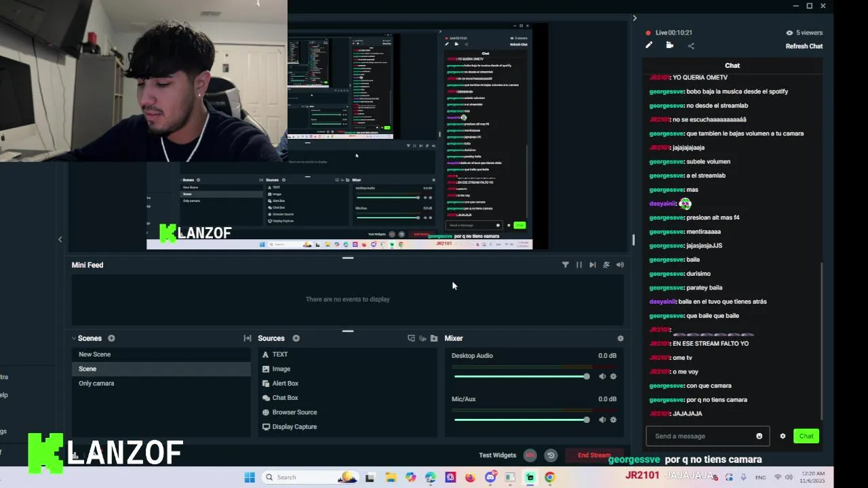Select the Scene entry in Scenes
Image resolution: width=868 pixels, height=488 pixels.
[x=161, y=369]
